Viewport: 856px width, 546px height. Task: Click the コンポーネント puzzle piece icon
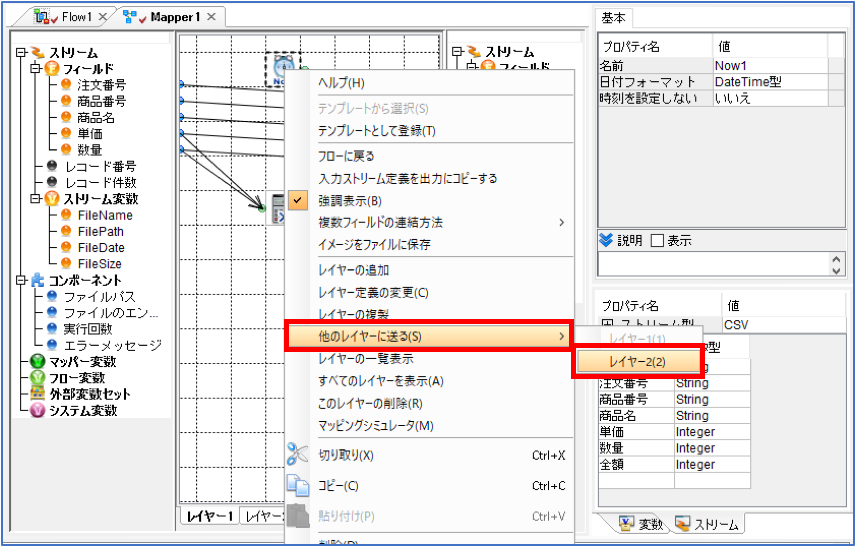pyautogui.click(x=37, y=280)
